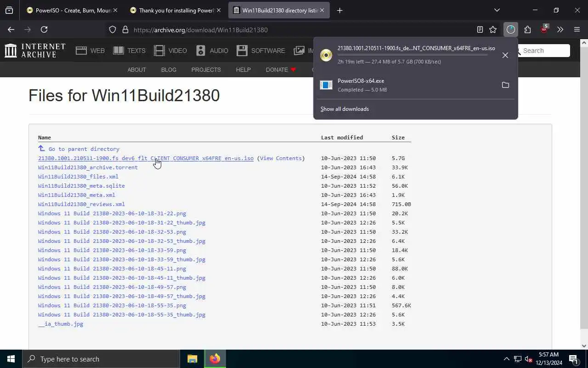Image resolution: width=588 pixels, height=368 pixels.
Task: Open a new tab with the plus button
Action: (339, 10)
